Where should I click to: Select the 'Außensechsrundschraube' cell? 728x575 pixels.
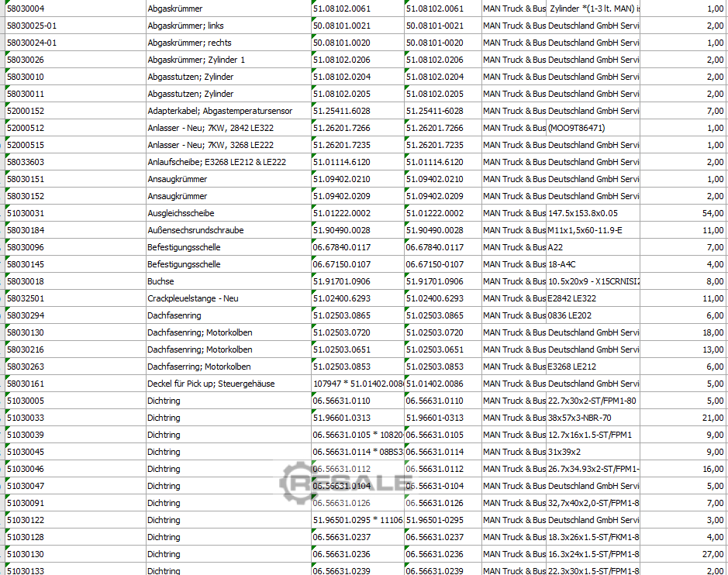[228, 230]
